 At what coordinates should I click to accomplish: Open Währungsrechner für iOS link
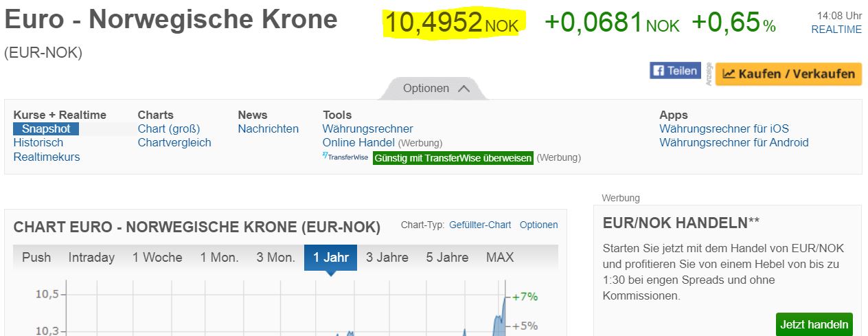tap(724, 128)
